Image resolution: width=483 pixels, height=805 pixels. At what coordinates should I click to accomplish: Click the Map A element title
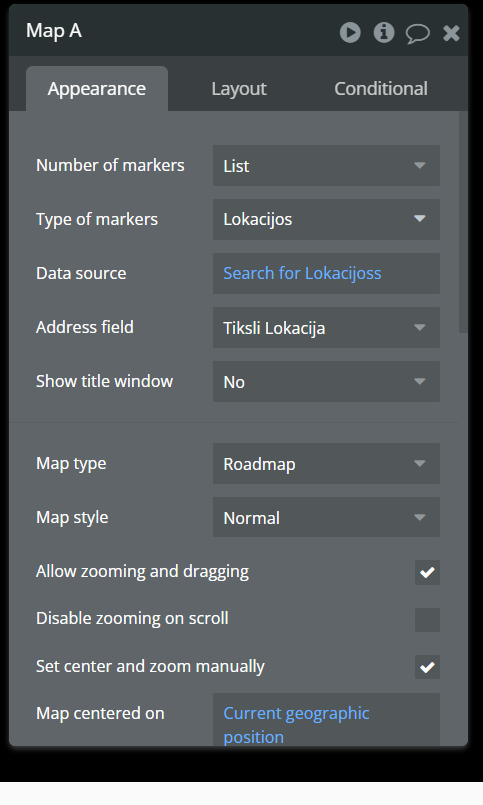click(54, 31)
